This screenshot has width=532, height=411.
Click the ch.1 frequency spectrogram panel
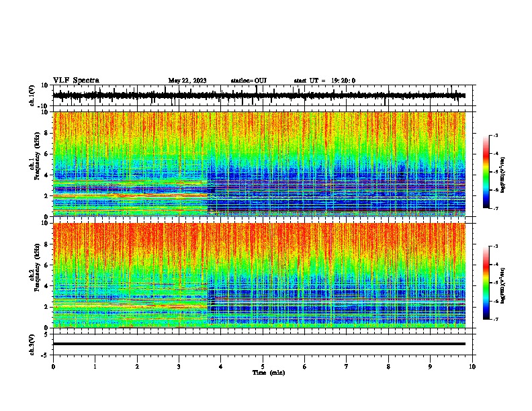click(259, 164)
